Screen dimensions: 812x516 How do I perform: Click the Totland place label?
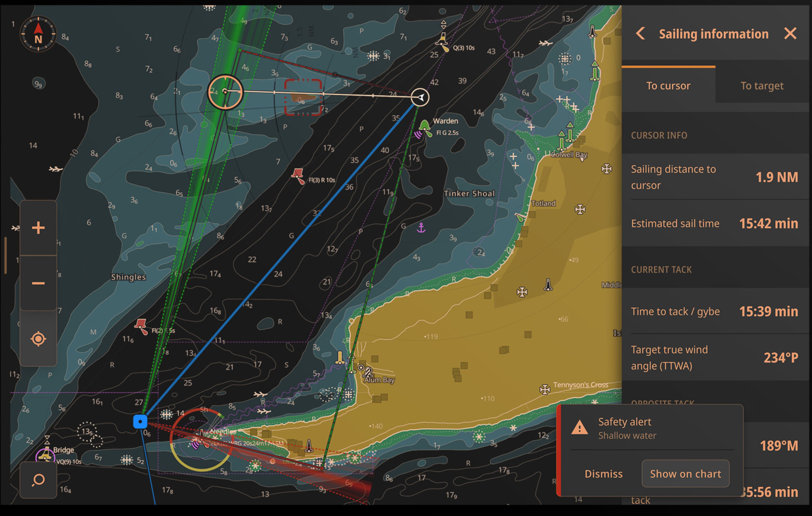(543, 203)
